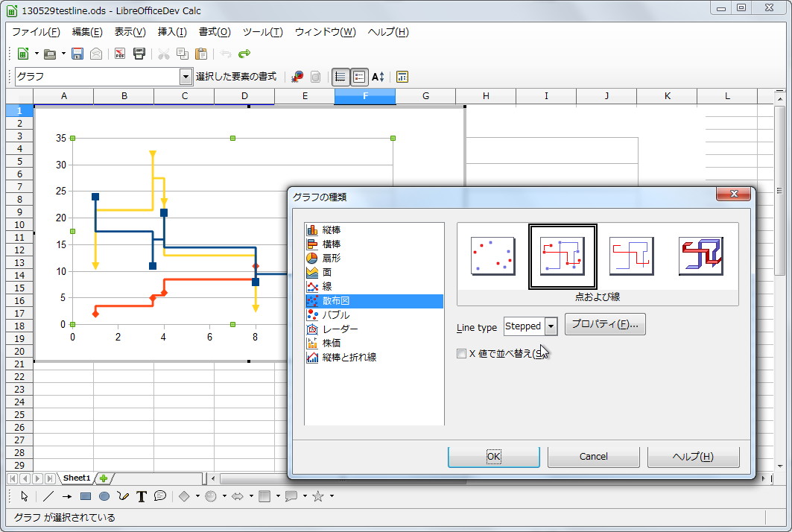The width and height of the screenshot is (792, 532).
Task: Select the points-only scatter thumbnail
Action: pyautogui.click(x=492, y=256)
